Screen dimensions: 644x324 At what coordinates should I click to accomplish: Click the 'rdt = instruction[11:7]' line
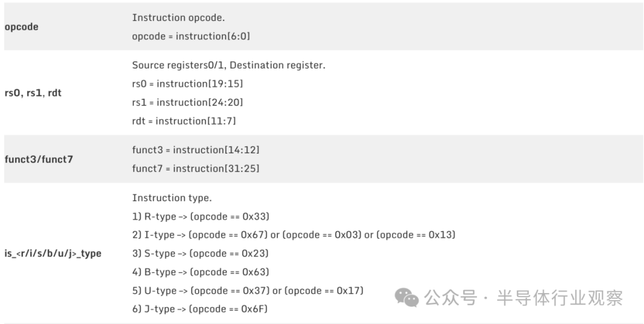[x=184, y=121]
